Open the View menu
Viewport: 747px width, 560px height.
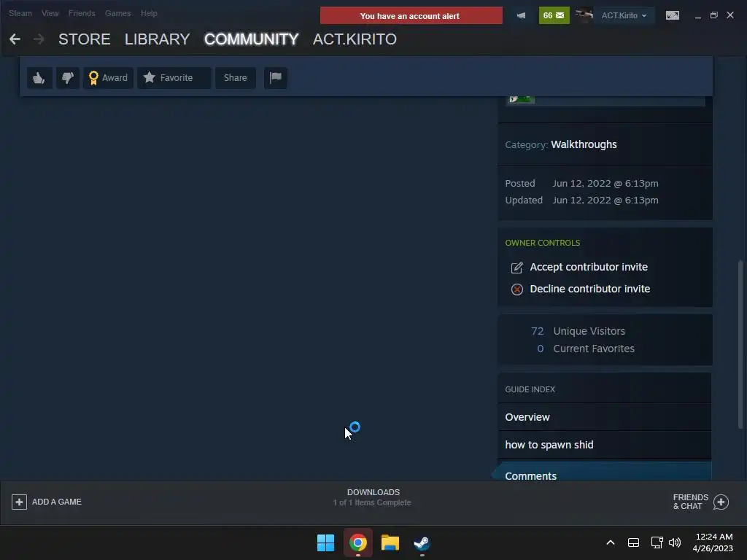click(50, 13)
